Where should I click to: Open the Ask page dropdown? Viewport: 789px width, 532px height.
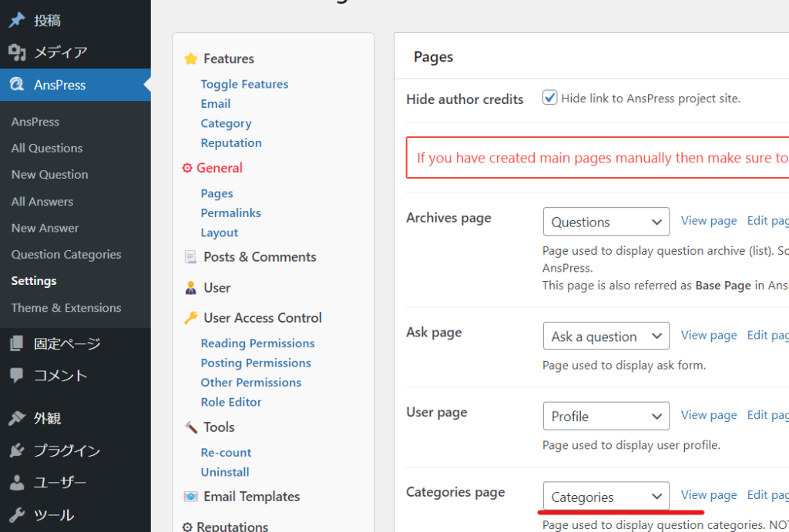click(x=606, y=336)
